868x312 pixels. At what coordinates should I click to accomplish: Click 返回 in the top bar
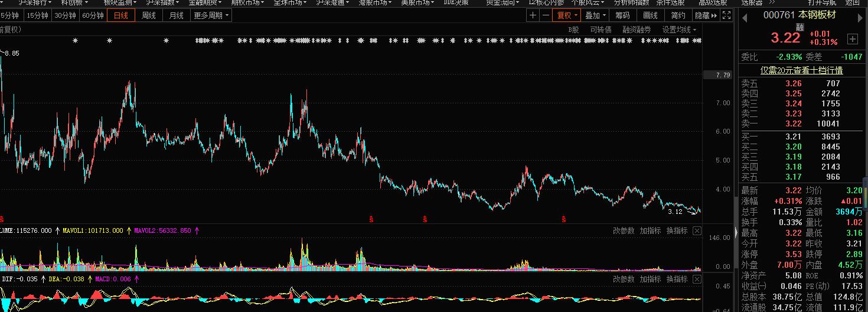click(852, 2)
